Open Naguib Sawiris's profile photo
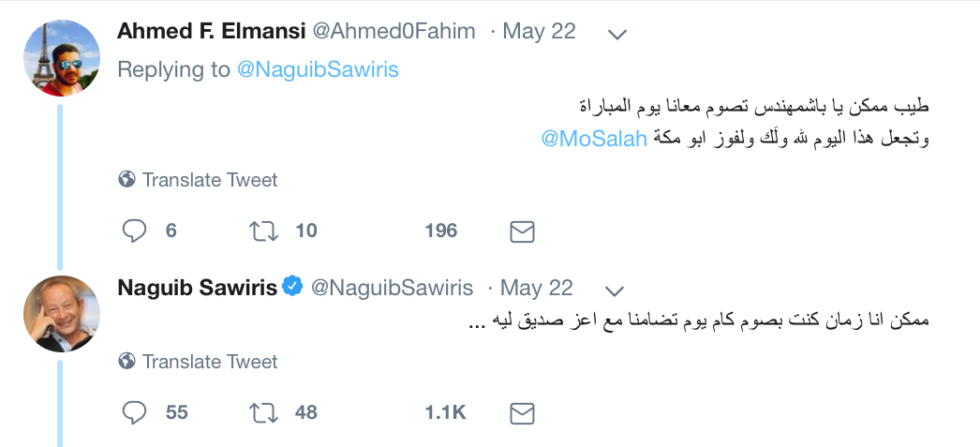980x447 pixels. 62,314
